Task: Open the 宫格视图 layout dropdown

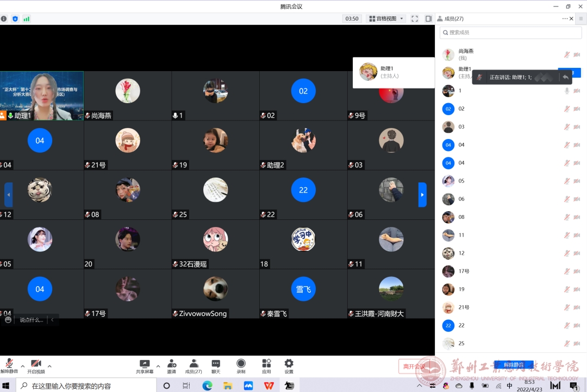Action: pos(386,18)
